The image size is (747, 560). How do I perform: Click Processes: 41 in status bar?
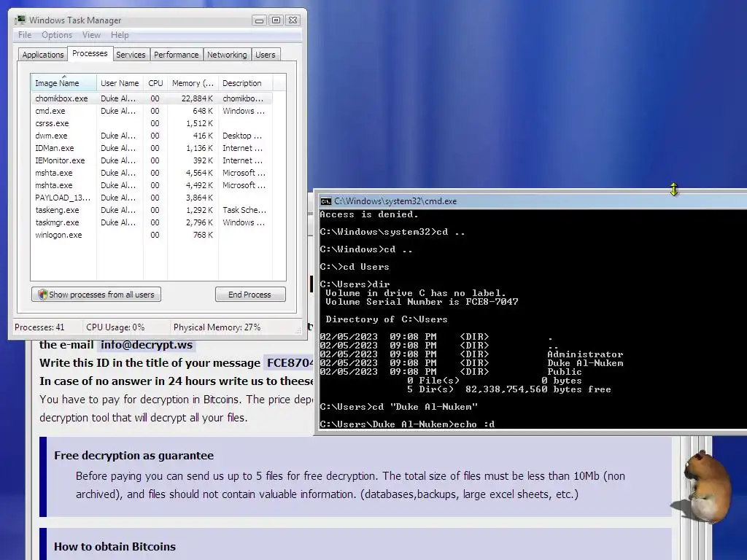coord(39,327)
